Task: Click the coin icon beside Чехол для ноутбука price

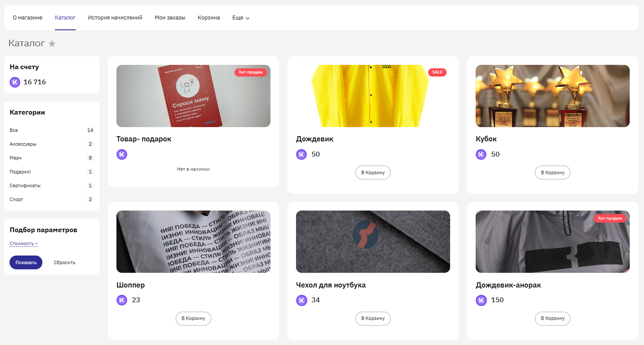Action: click(302, 300)
